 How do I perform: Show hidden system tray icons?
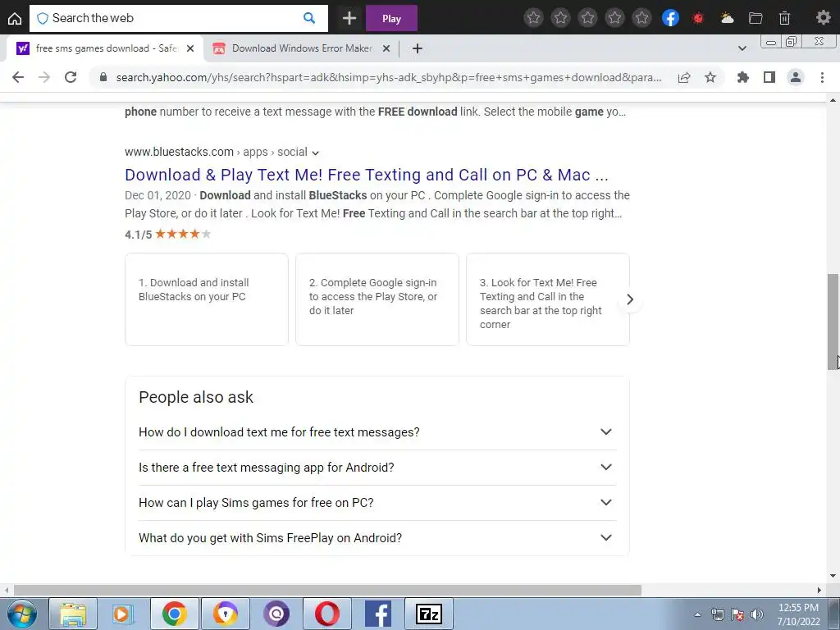click(x=697, y=614)
